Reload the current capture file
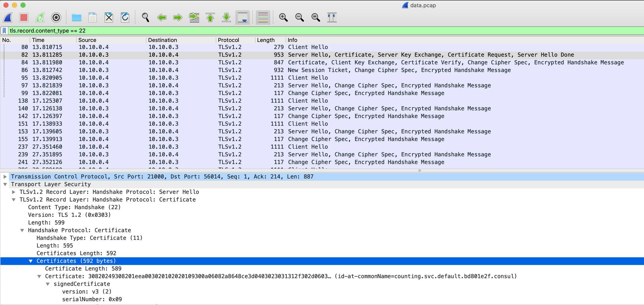This screenshot has height=305, width=644. coord(125,17)
